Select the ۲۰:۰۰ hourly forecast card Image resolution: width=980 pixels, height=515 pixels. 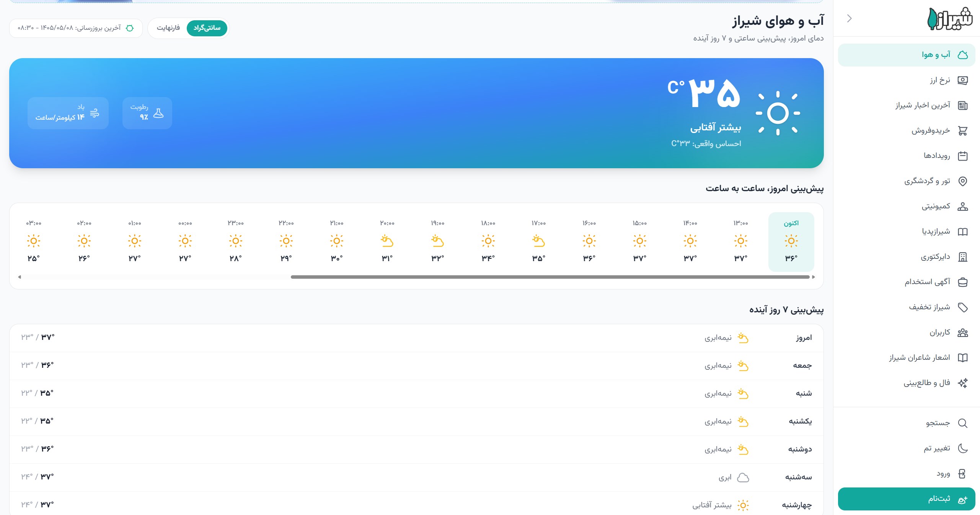[x=387, y=242]
